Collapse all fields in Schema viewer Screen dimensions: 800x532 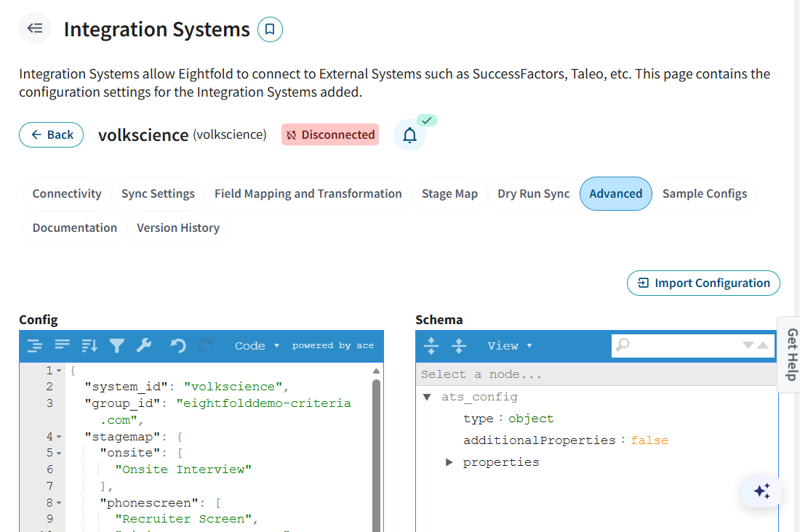click(459, 346)
